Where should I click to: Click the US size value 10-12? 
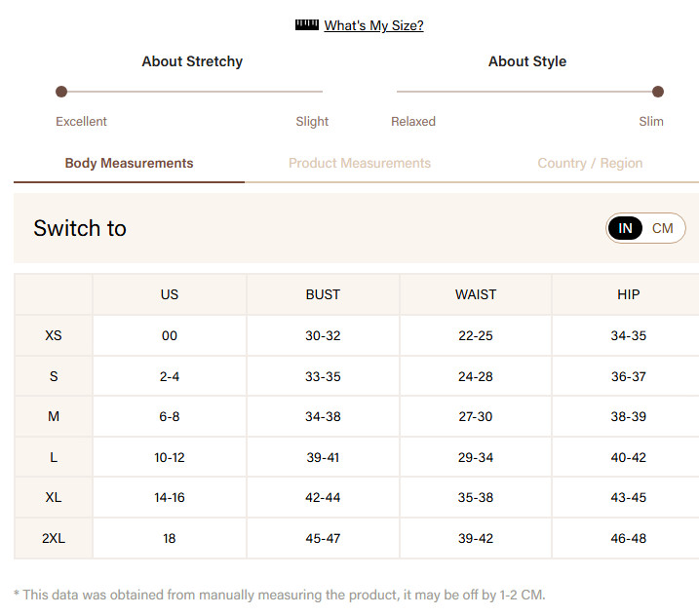(170, 458)
